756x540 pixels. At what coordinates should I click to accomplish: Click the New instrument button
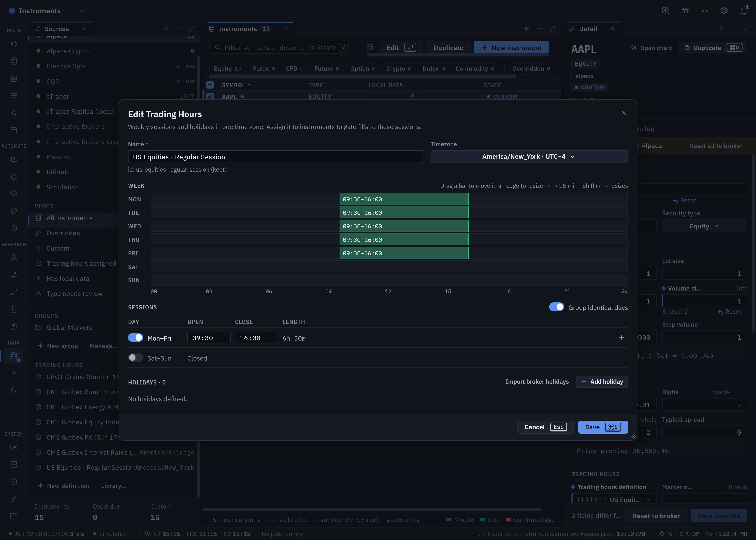[x=511, y=48]
